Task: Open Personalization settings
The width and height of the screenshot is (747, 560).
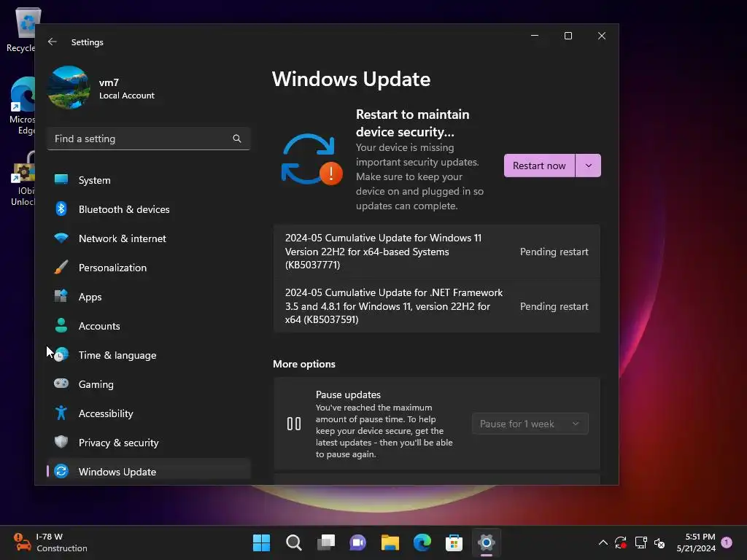Action: tap(149, 267)
